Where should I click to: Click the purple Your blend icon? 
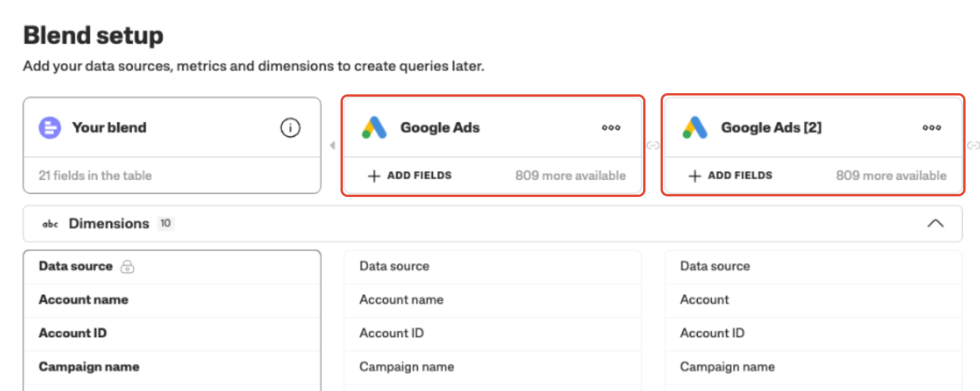[50, 127]
